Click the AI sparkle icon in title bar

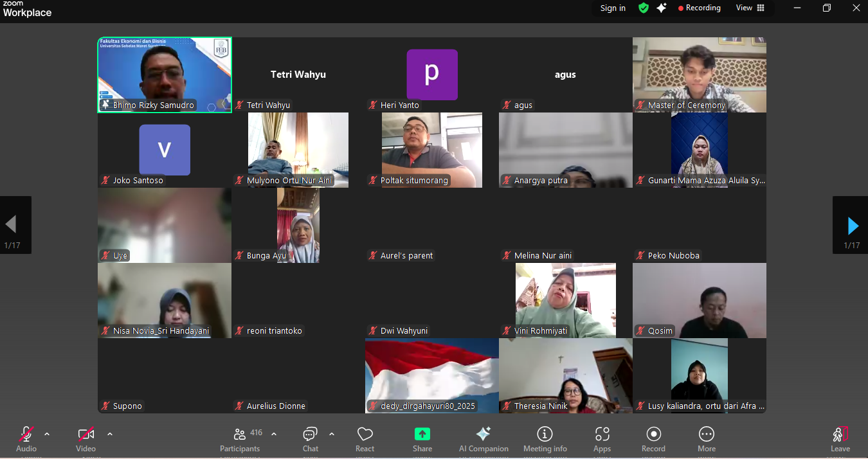click(x=662, y=8)
